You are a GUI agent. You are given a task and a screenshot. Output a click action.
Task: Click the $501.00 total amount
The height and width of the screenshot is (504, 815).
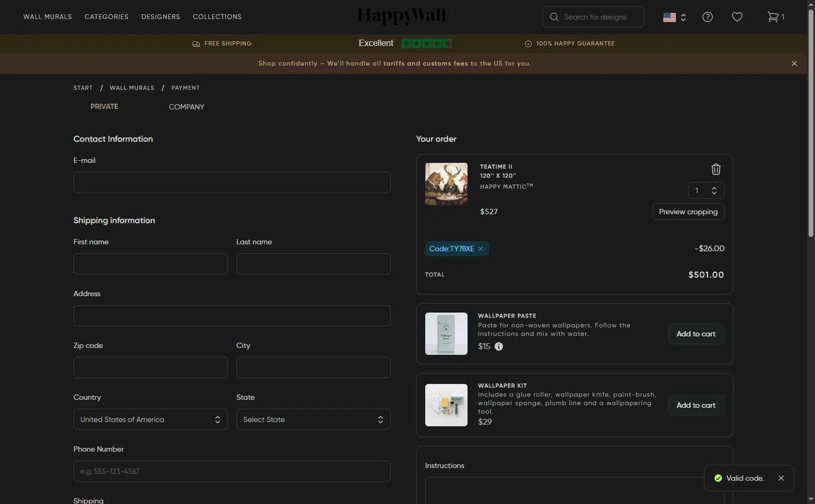pos(706,275)
